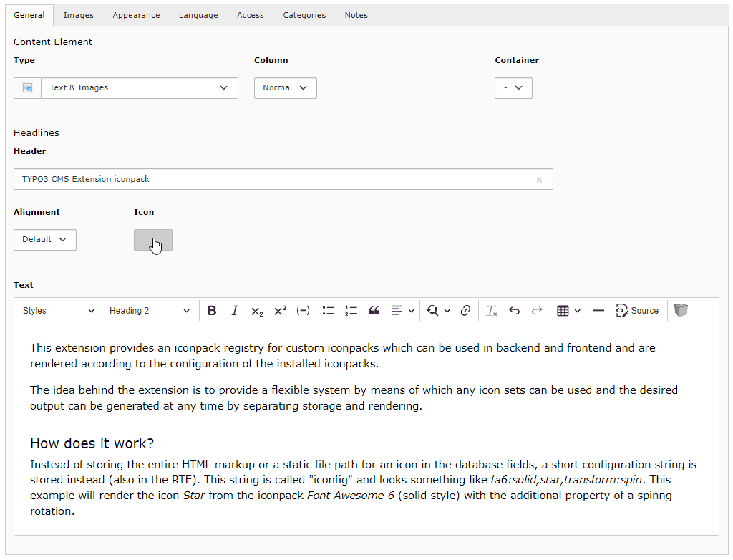Insert a horizontal line

599,311
